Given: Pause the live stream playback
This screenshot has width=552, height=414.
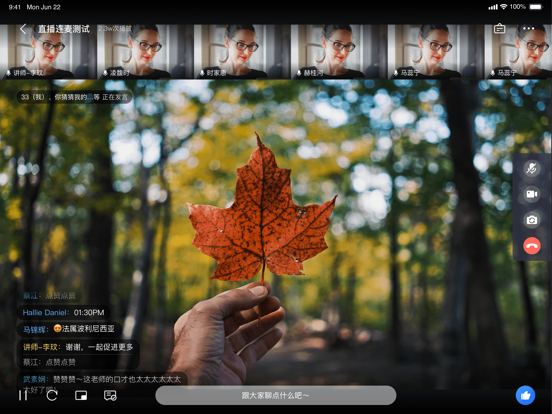Looking at the screenshot, I should pyautogui.click(x=23, y=395).
